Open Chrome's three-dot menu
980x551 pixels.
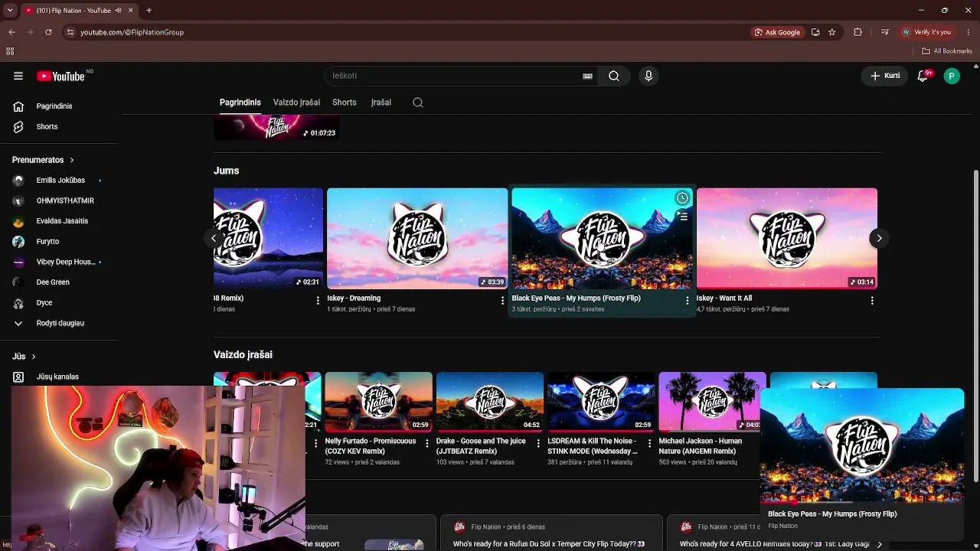coord(967,32)
